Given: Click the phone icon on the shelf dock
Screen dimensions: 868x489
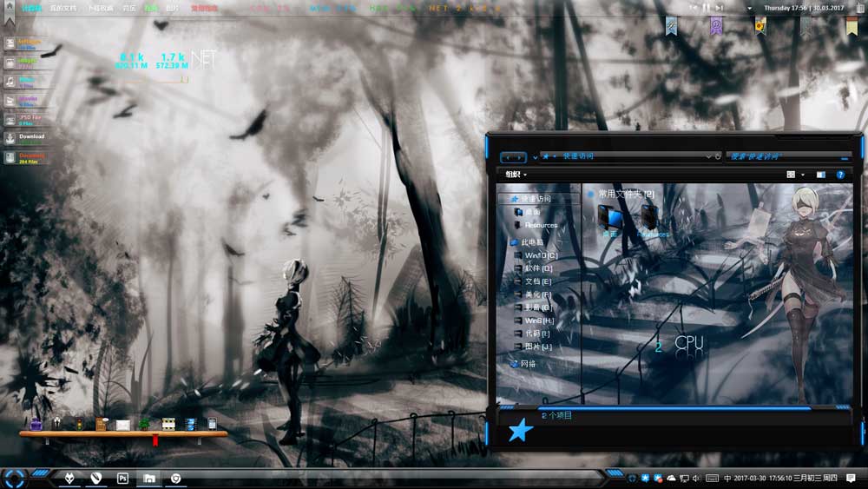Looking at the screenshot, I should click(212, 424).
